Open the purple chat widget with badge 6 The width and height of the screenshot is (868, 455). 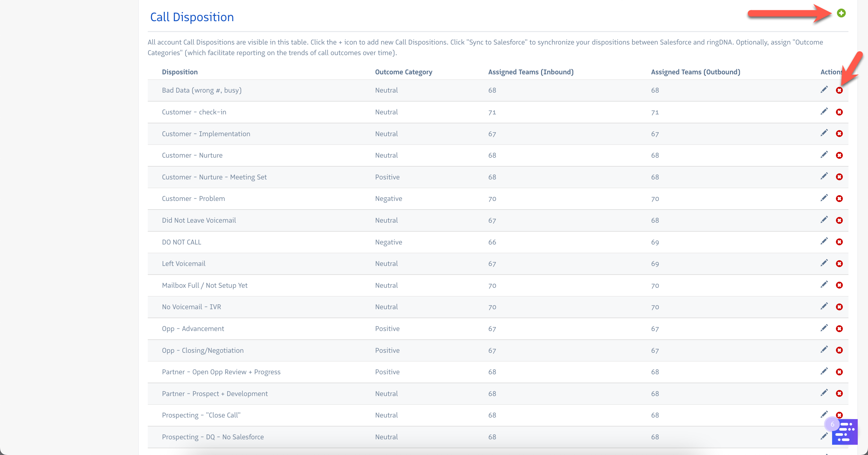pyautogui.click(x=844, y=432)
